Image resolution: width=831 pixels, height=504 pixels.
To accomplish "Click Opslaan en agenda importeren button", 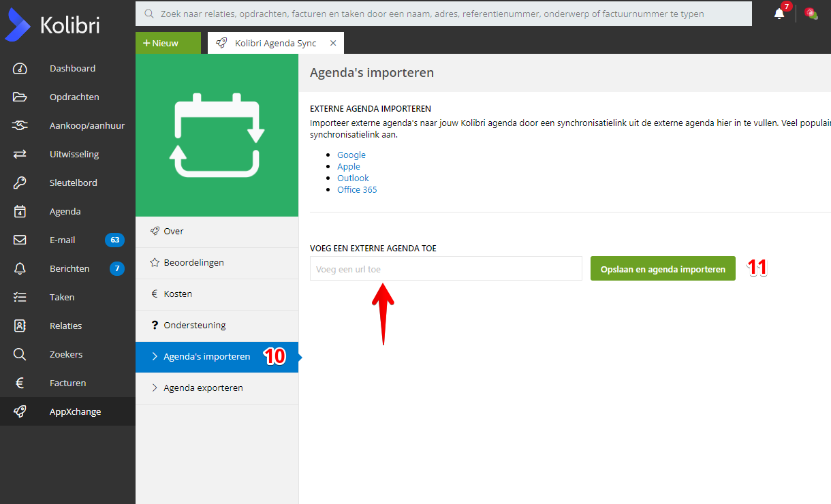I will click(663, 268).
